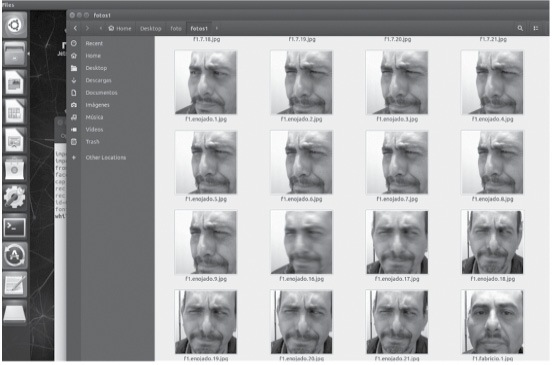Search files with magnifier icon
Image resolution: width=557 pixels, height=365 pixels.
(520, 28)
